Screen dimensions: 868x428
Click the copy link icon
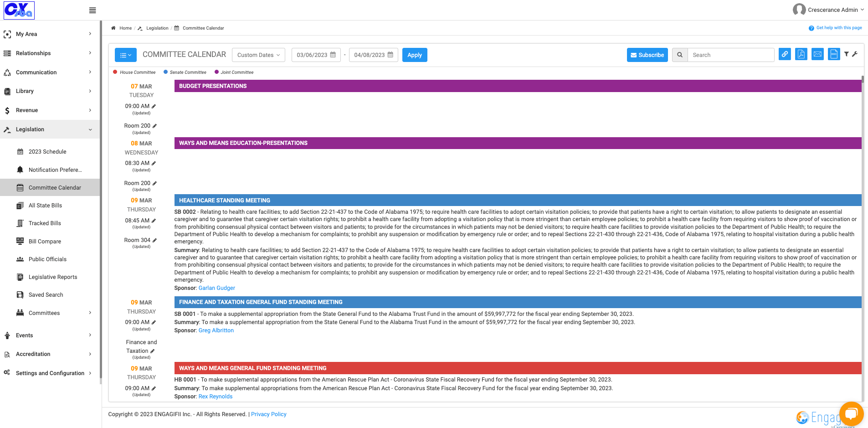tap(785, 54)
